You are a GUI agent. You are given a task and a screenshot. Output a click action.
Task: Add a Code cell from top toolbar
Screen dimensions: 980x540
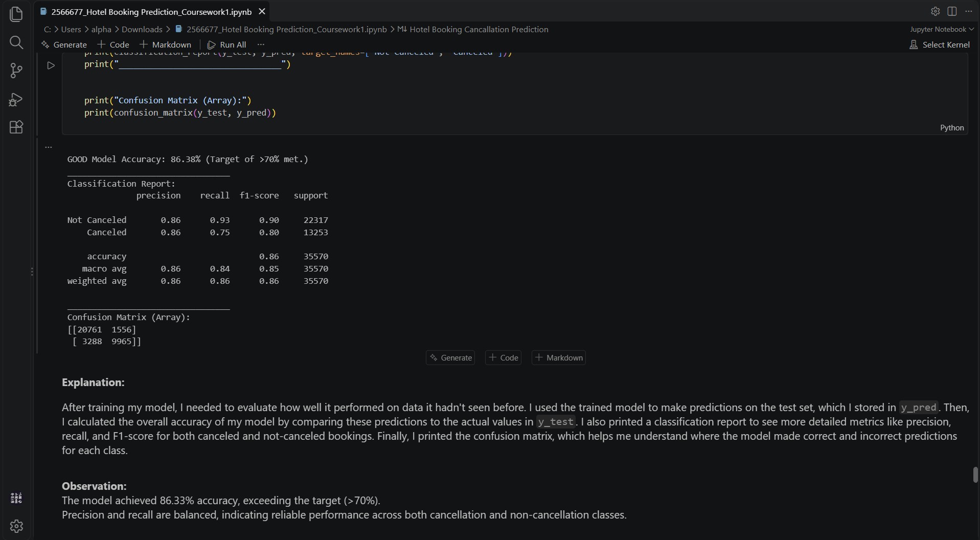tap(113, 44)
